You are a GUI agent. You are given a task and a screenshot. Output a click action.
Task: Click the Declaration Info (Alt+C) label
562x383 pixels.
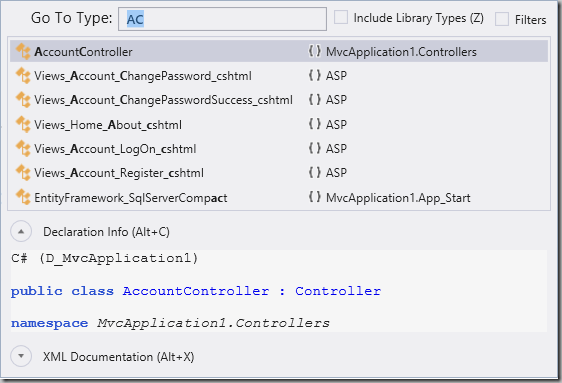tap(106, 232)
